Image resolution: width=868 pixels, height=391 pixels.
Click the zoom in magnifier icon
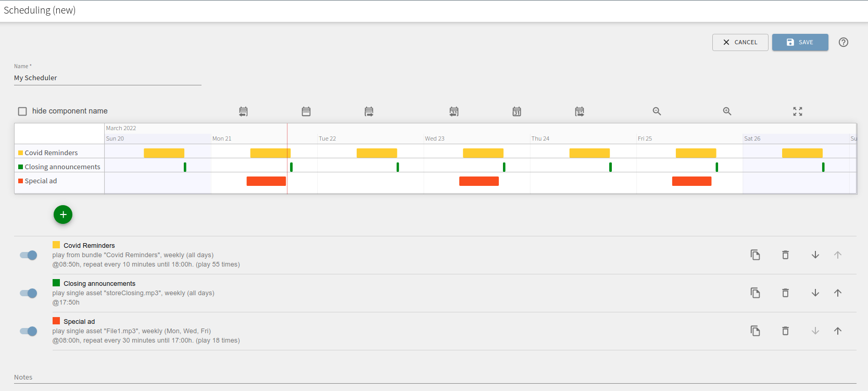pyautogui.click(x=727, y=111)
